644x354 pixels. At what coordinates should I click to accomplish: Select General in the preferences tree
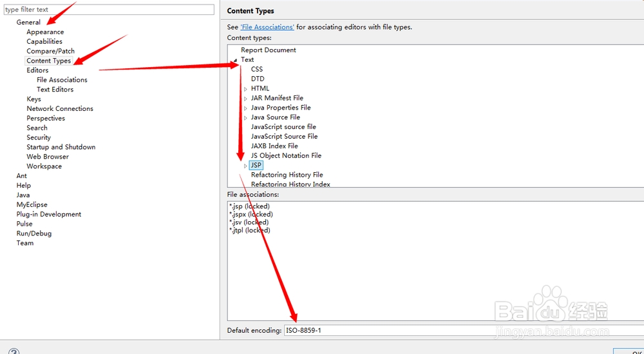pyautogui.click(x=28, y=22)
